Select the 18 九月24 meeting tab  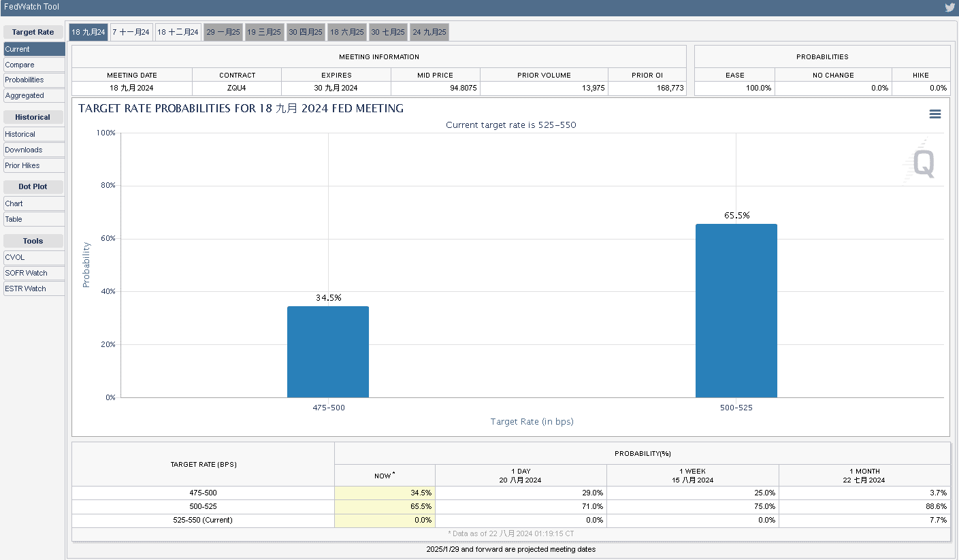(88, 32)
